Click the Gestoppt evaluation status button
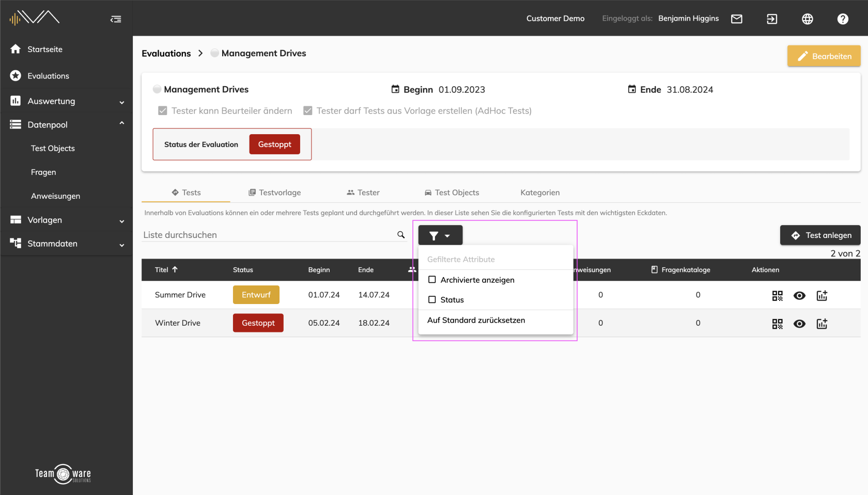 pyautogui.click(x=275, y=145)
